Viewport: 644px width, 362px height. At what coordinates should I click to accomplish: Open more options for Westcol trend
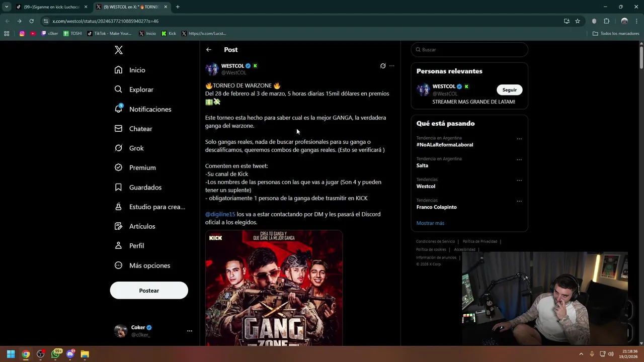click(x=519, y=180)
